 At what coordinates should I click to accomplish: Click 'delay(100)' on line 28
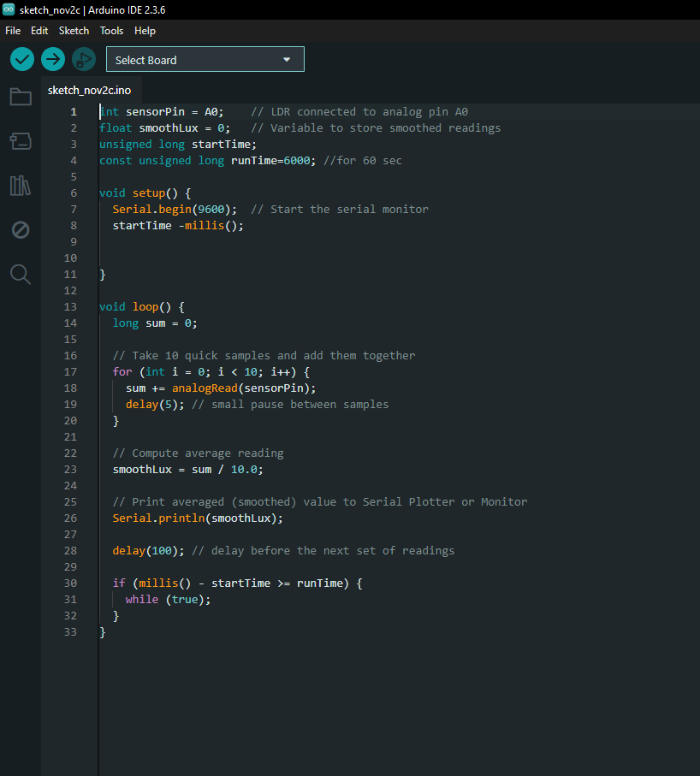(145, 551)
